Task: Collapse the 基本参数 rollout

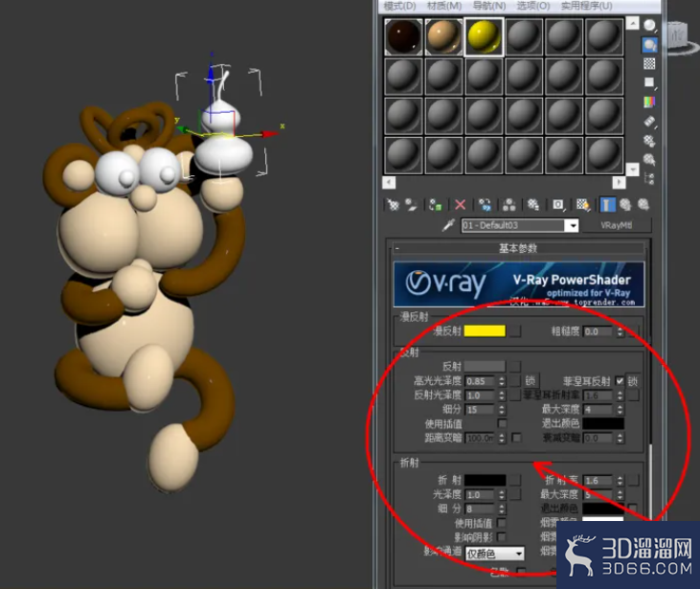Action: [518, 248]
